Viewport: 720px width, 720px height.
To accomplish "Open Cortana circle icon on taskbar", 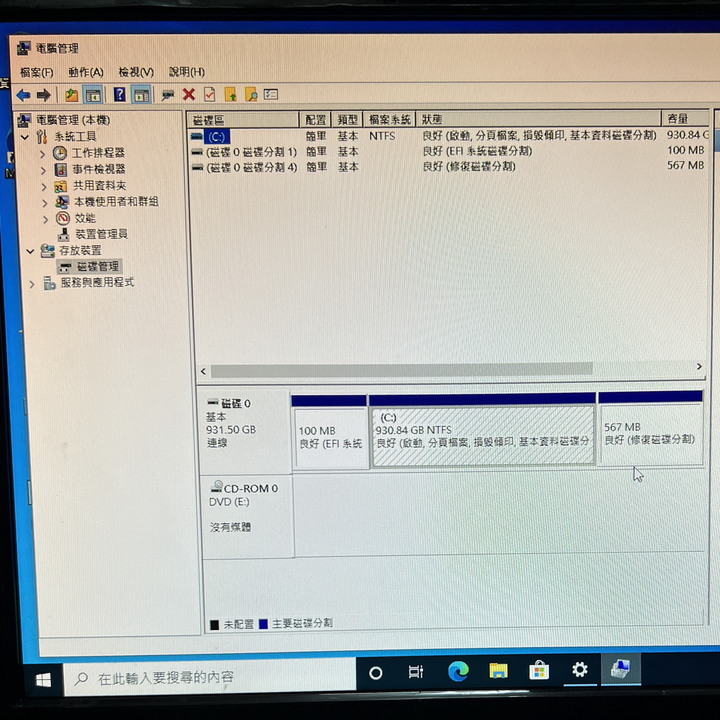I will coord(376,673).
